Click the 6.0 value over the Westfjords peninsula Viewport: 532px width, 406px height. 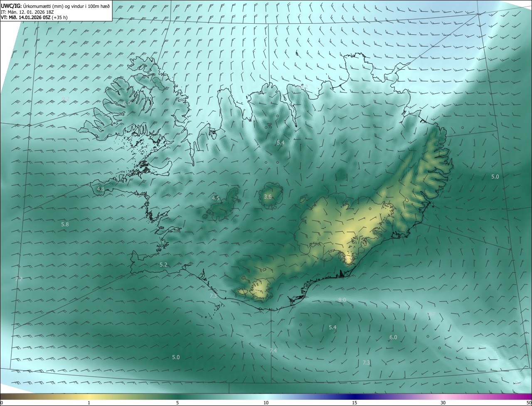tap(127, 103)
